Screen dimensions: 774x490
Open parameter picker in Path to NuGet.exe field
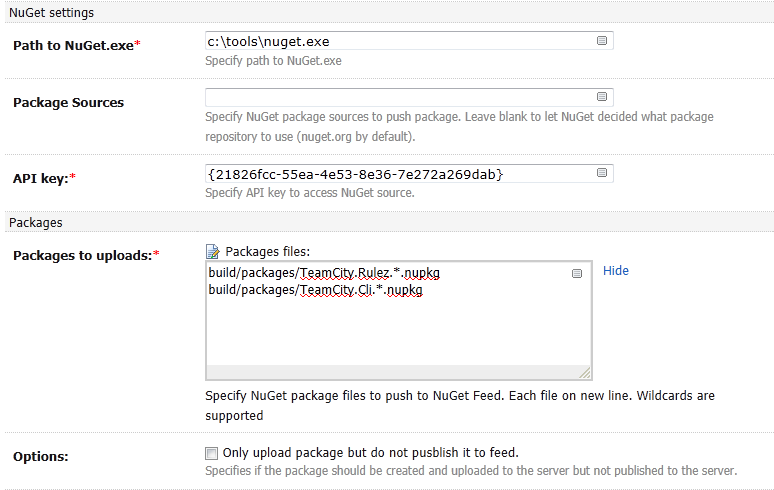coord(601,41)
